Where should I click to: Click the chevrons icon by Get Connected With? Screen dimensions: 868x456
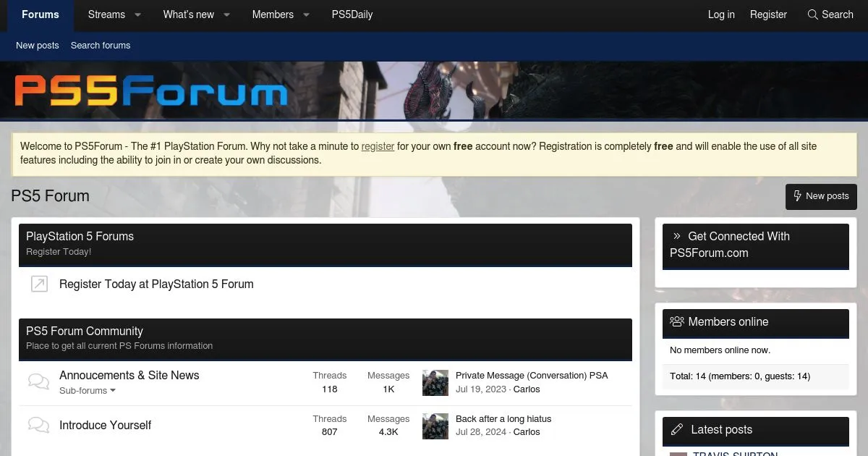[x=677, y=236]
